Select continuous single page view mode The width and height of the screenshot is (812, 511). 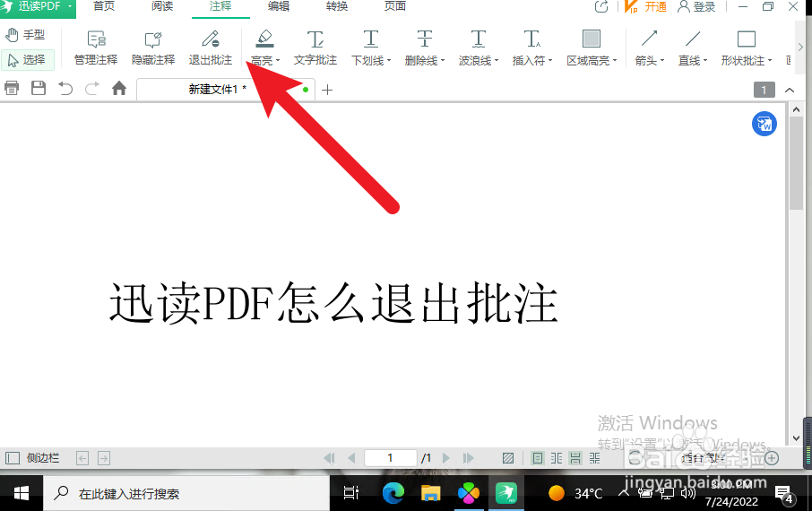[x=575, y=458]
